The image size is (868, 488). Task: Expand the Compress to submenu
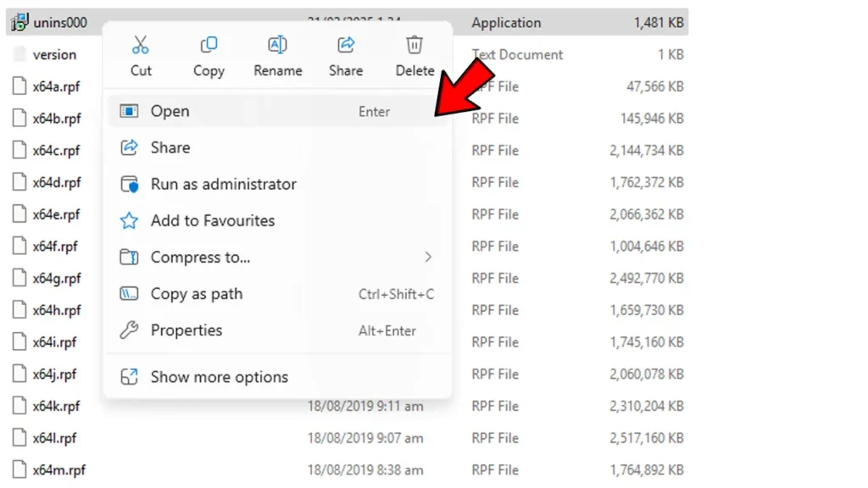pos(201,258)
